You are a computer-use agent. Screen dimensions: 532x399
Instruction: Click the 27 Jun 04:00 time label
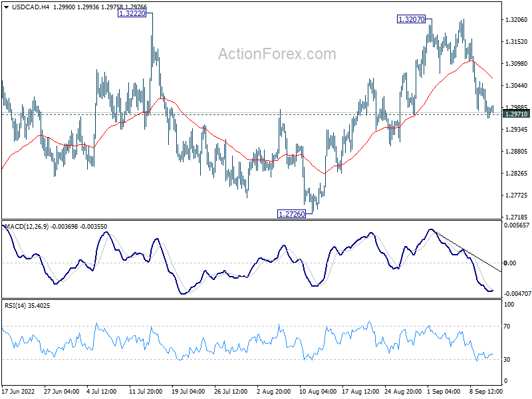[x=61, y=391]
